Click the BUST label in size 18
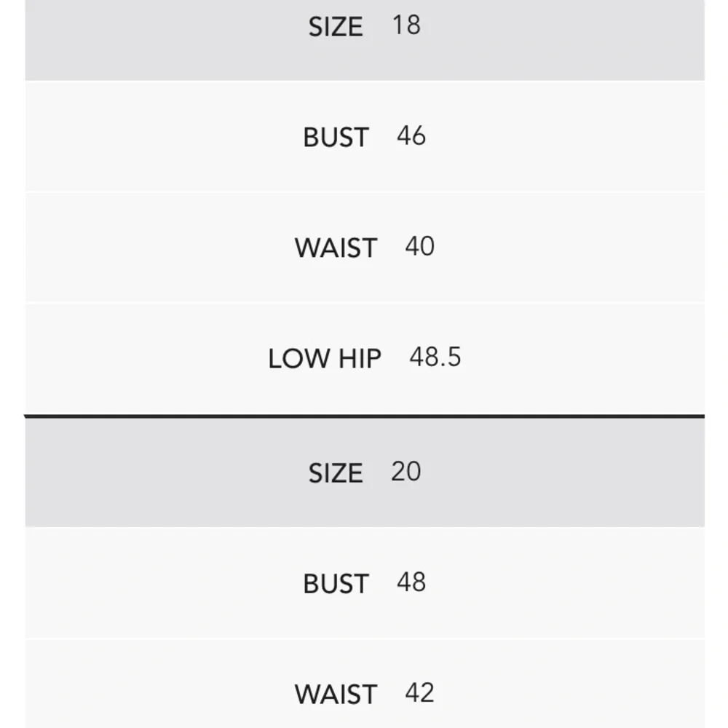The image size is (728, 728). (x=336, y=137)
